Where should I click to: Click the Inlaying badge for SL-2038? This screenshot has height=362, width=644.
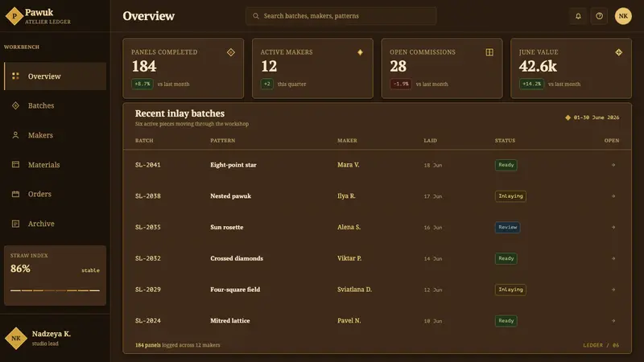coord(510,196)
